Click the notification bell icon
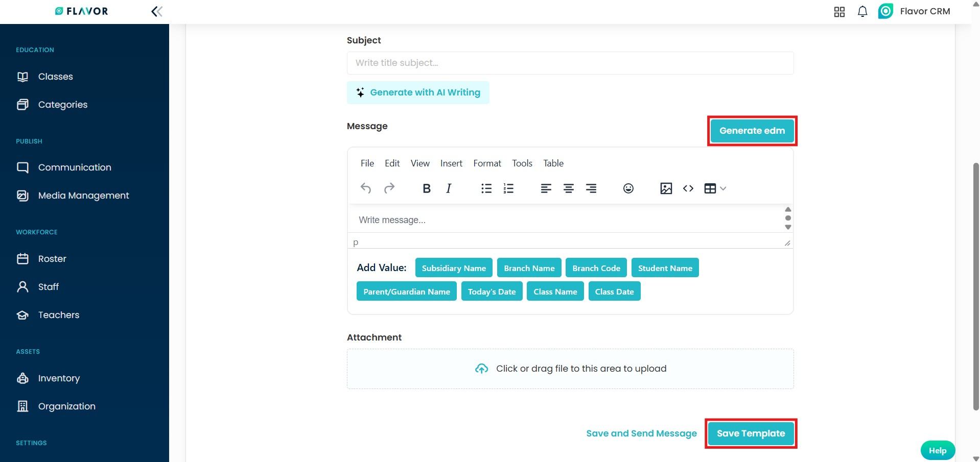The width and height of the screenshot is (980, 462). [x=862, y=11]
